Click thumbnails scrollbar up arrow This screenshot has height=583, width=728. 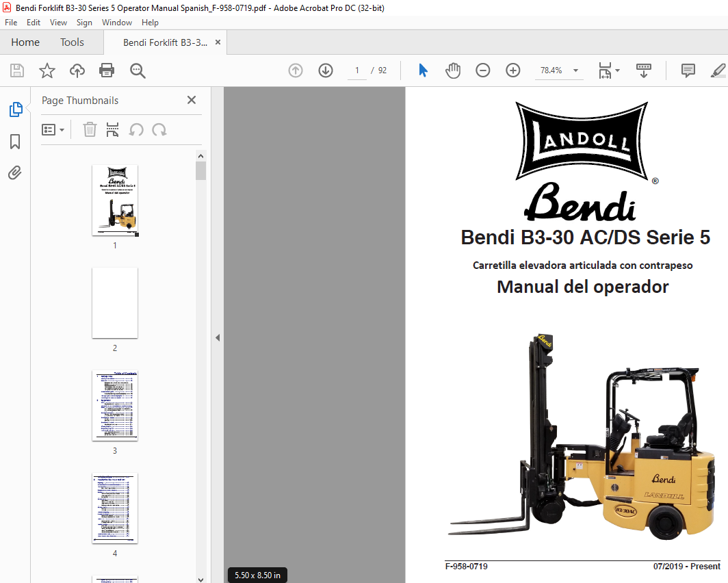click(x=200, y=156)
